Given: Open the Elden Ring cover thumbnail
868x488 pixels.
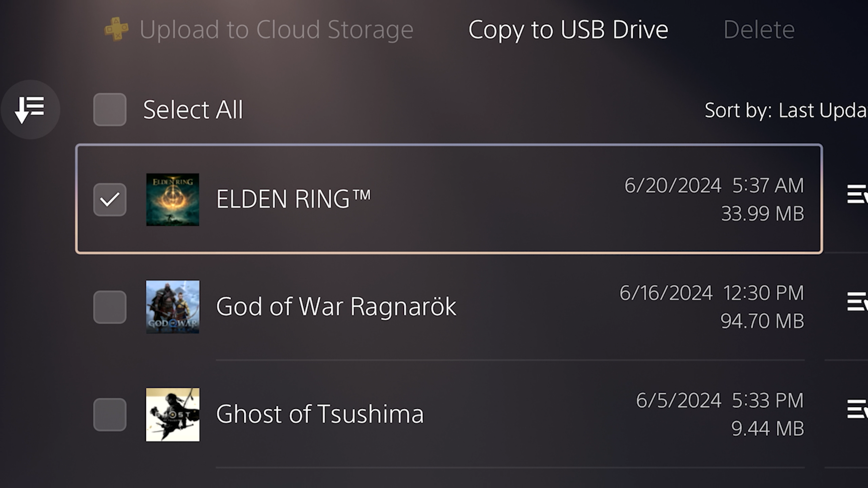Looking at the screenshot, I should pyautogui.click(x=172, y=199).
